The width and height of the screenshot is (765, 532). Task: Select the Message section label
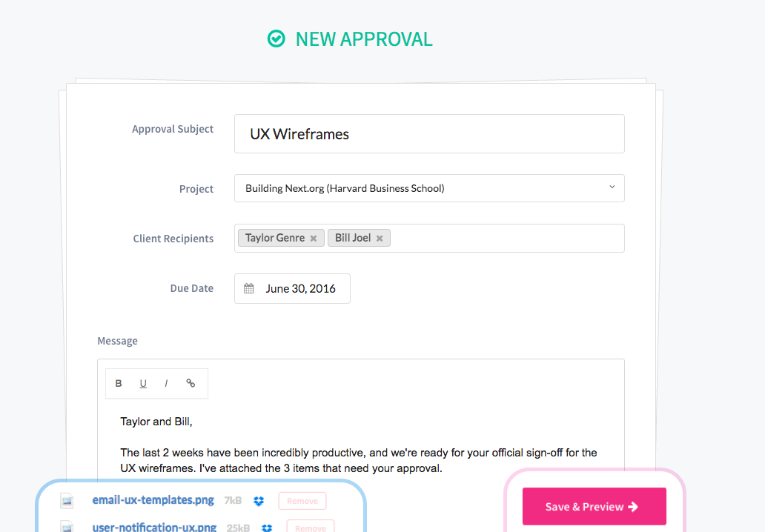click(x=117, y=341)
